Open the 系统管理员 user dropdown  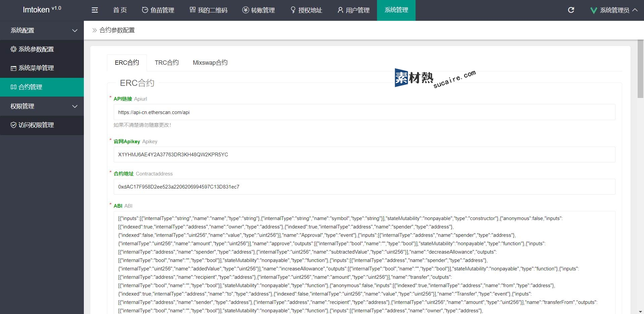614,10
